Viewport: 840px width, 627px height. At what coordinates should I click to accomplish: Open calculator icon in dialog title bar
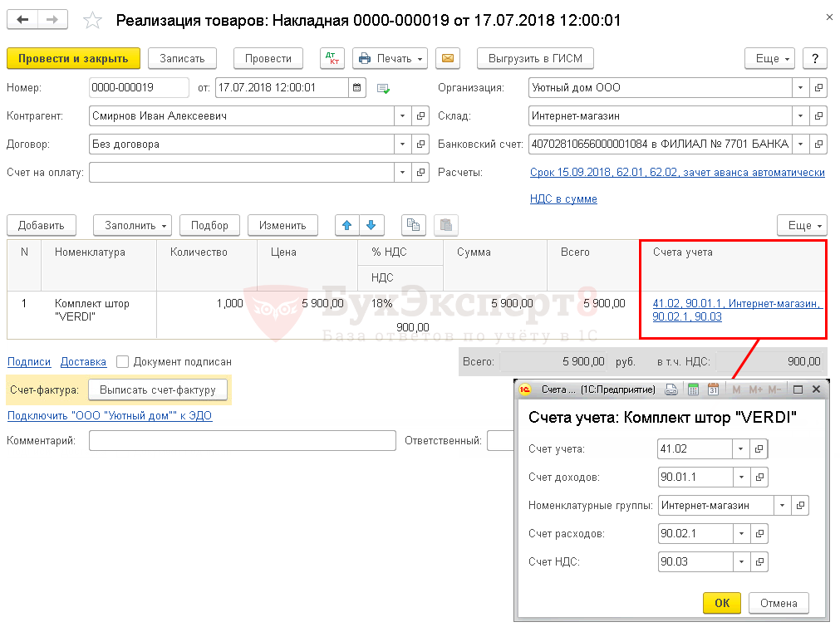pos(693,389)
